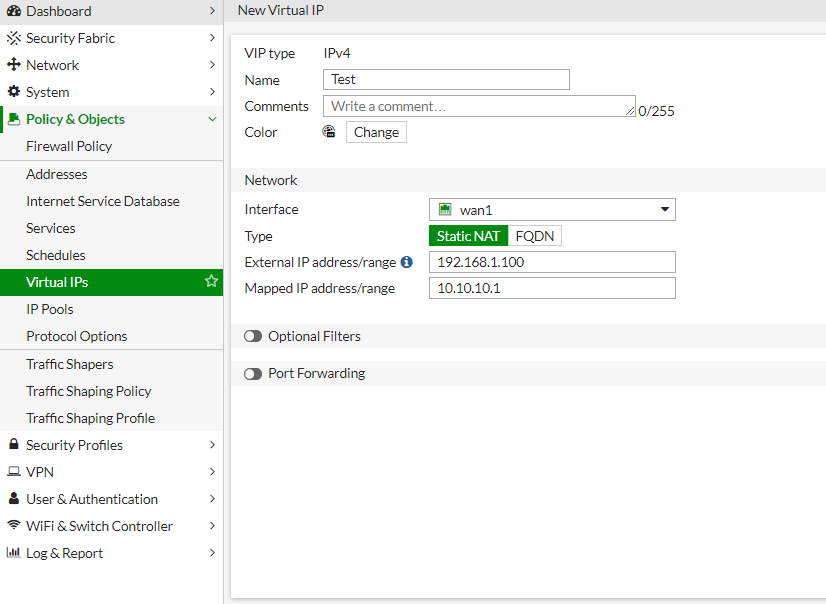Open the Security Profiles lock icon
Screen dimensions: 826x604
coord(14,444)
